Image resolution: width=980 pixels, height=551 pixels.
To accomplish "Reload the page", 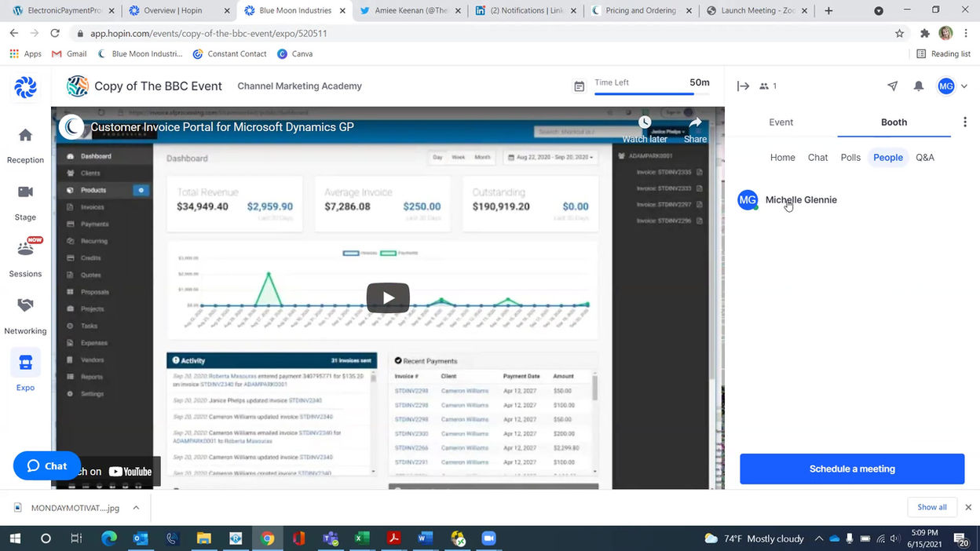I will coord(55,34).
